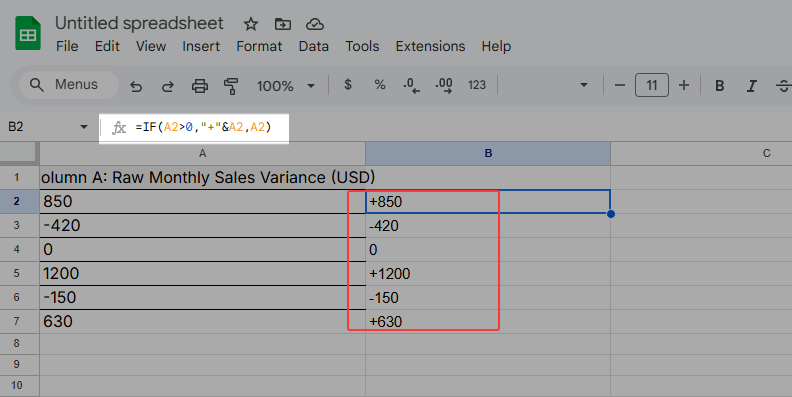Click cell B6 showing -150
Image resolution: width=792 pixels, height=397 pixels.
pyautogui.click(x=488, y=297)
